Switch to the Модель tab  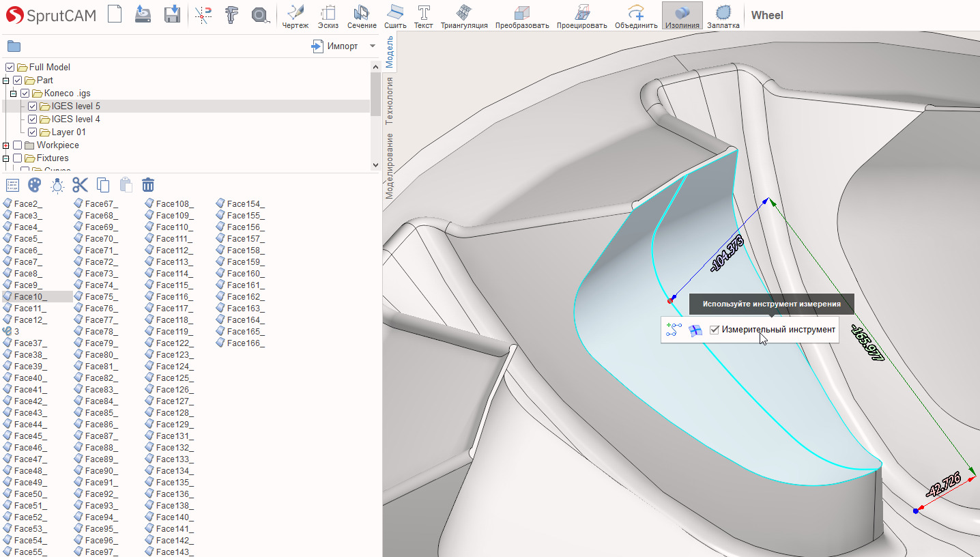tap(390, 53)
